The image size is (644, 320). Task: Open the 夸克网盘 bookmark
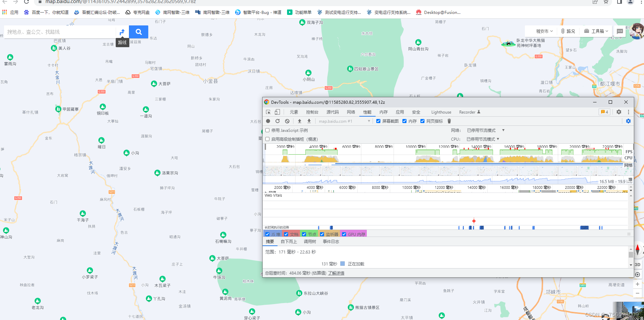(137, 12)
